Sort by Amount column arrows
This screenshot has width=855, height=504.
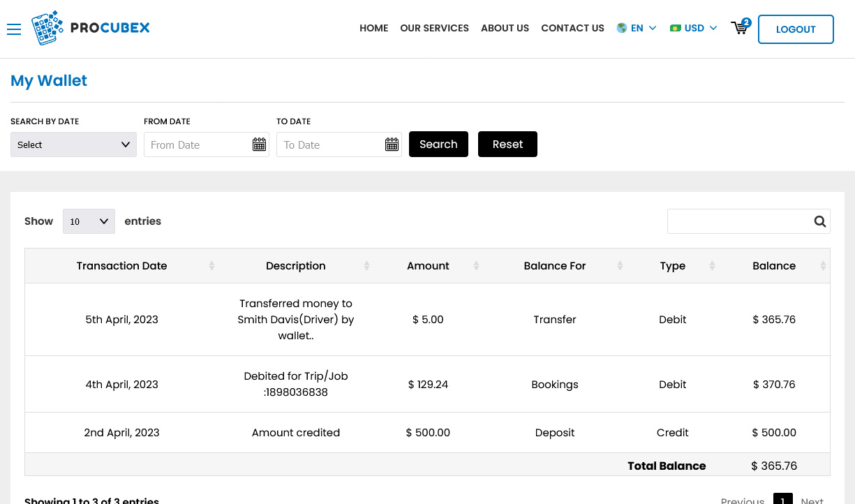click(476, 266)
